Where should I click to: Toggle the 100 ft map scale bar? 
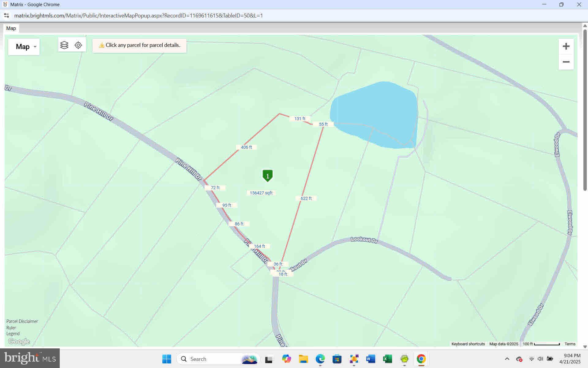[x=541, y=344]
